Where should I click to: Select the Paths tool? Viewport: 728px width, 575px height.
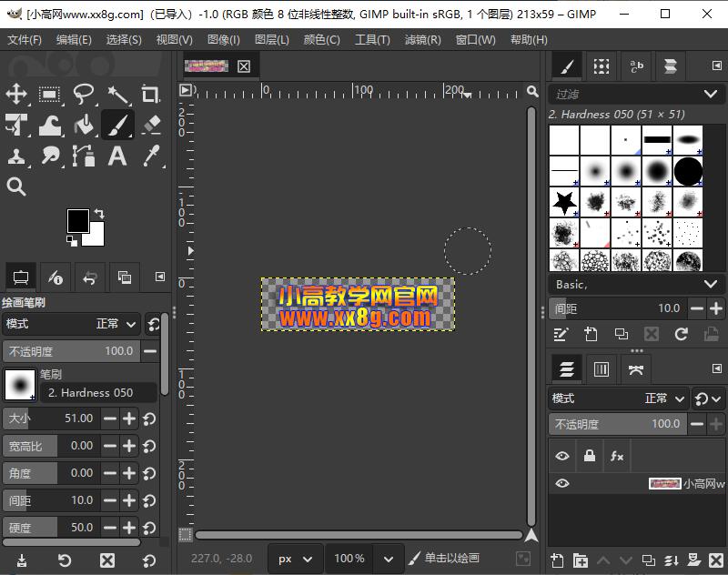tap(84, 156)
